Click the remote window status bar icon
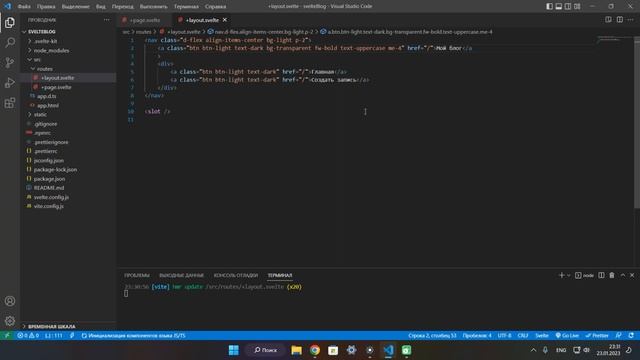The image size is (640, 360). 7,336
